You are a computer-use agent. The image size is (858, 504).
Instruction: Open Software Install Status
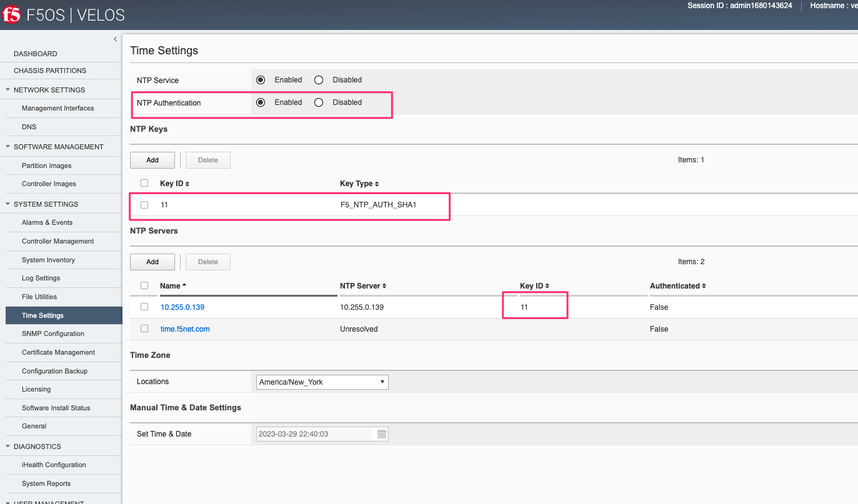tap(56, 408)
